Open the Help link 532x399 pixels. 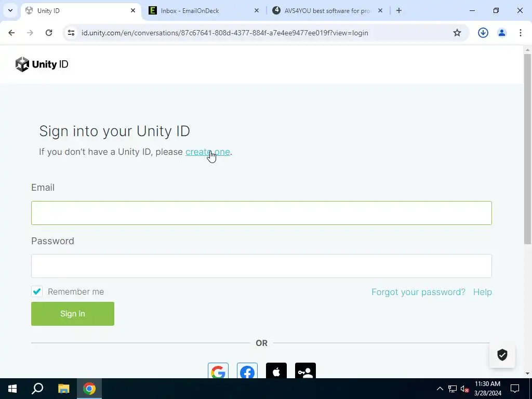pos(483,292)
